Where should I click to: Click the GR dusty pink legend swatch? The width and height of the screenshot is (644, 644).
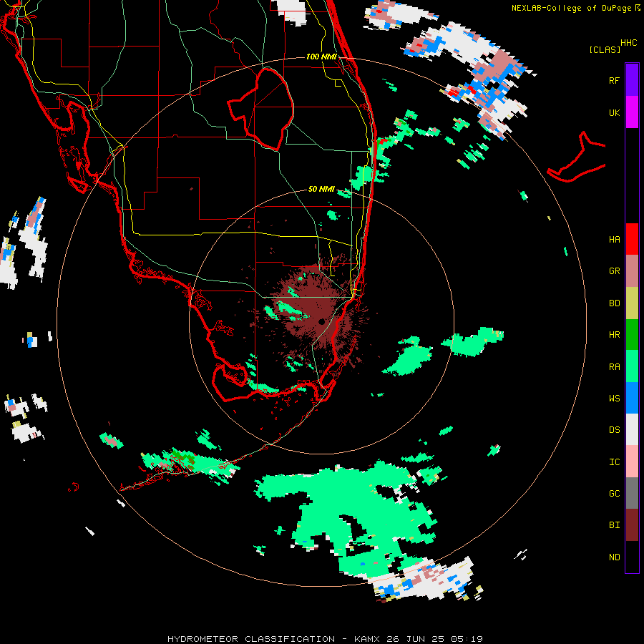point(632,270)
